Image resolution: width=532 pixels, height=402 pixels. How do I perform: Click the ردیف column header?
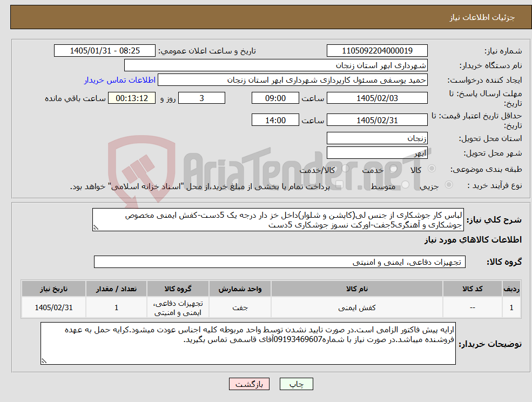511,289
